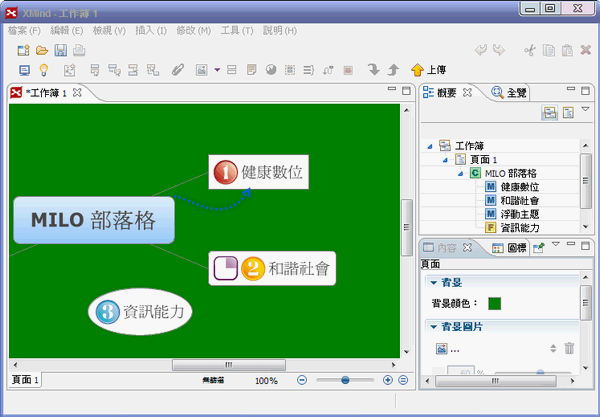The width and height of the screenshot is (600, 417).
Task: Insert hyperlink globe icon
Action: click(271, 70)
